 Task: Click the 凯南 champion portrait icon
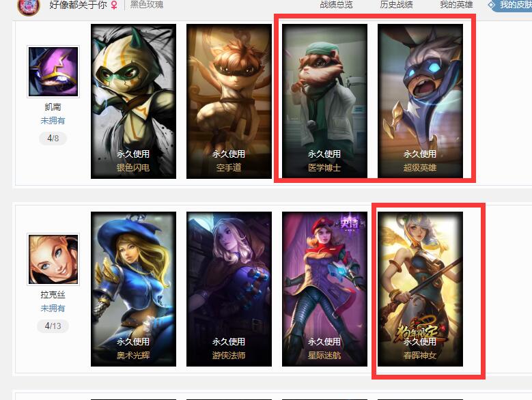click(53, 72)
